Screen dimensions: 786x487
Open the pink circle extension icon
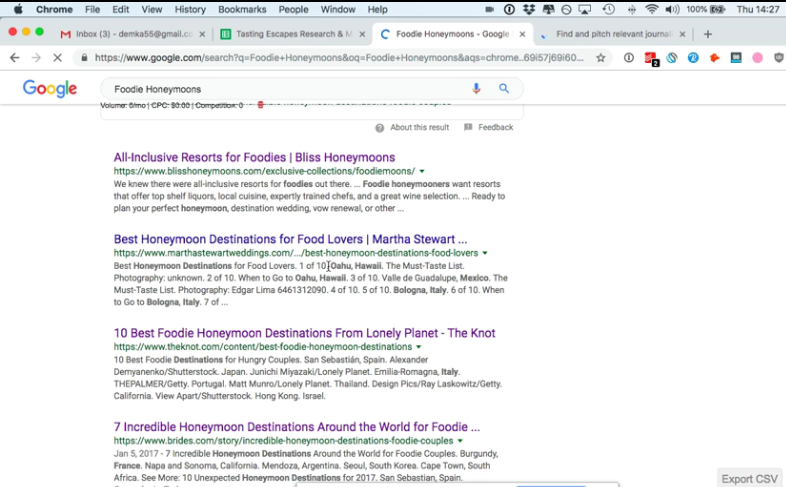pyautogui.click(x=757, y=58)
